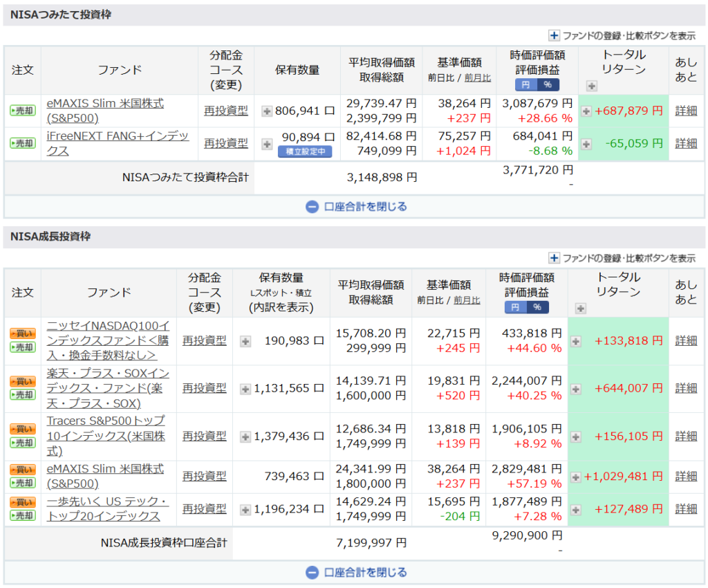
Task: Click the plus icon next to -65,059 円 return
Action: 586,144
